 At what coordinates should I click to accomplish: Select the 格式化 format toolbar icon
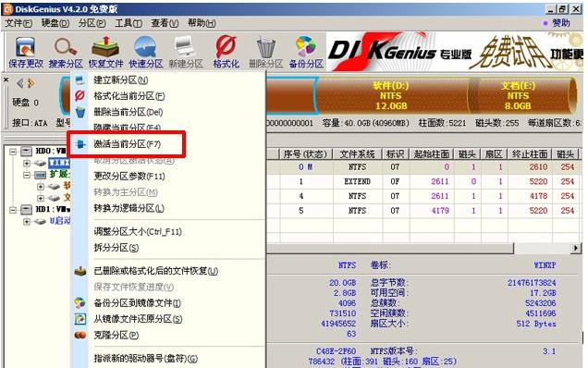coord(227,52)
